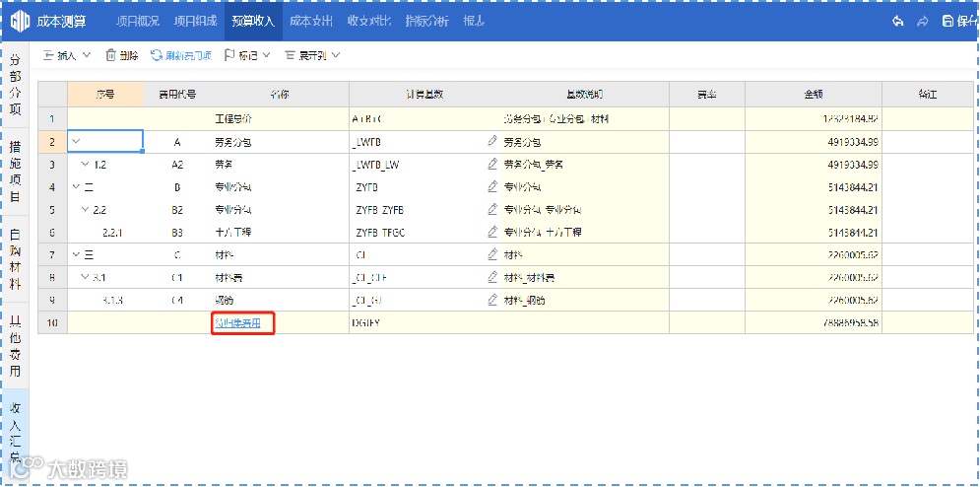Open the link in row 10 name cell
Screen dimensions: 980x487
point(236,323)
